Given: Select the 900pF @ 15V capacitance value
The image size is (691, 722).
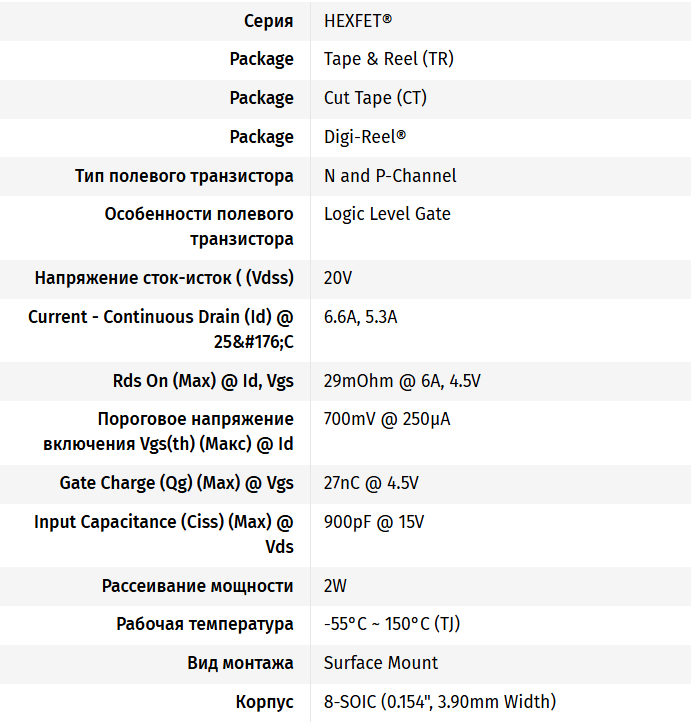Looking at the screenshot, I should tap(374, 522).
